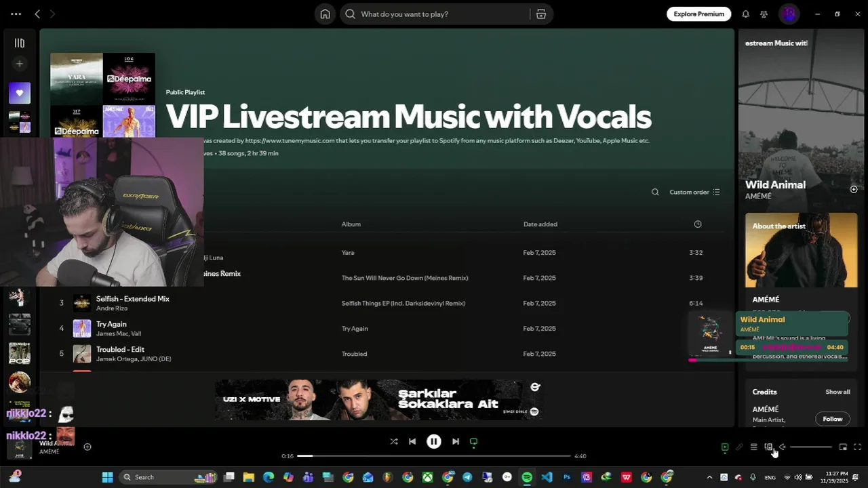Go back with the left arrow
Image resolution: width=868 pixels, height=488 pixels.
pyautogui.click(x=37, y=14)
